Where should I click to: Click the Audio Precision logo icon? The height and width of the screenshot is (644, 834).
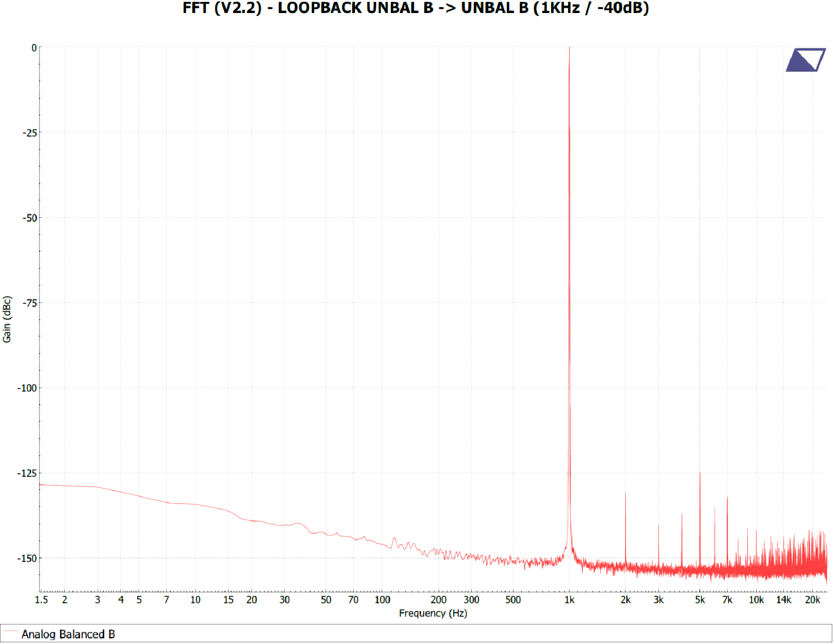click(806, 60)
